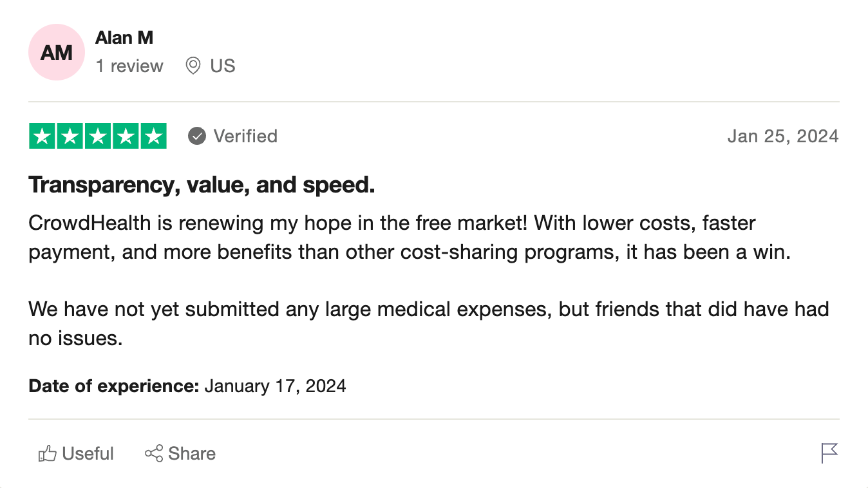Image resolution: width=868 pixels, height=488 pixels.
Task: Click the fourth green rating star
Action: 126,136
